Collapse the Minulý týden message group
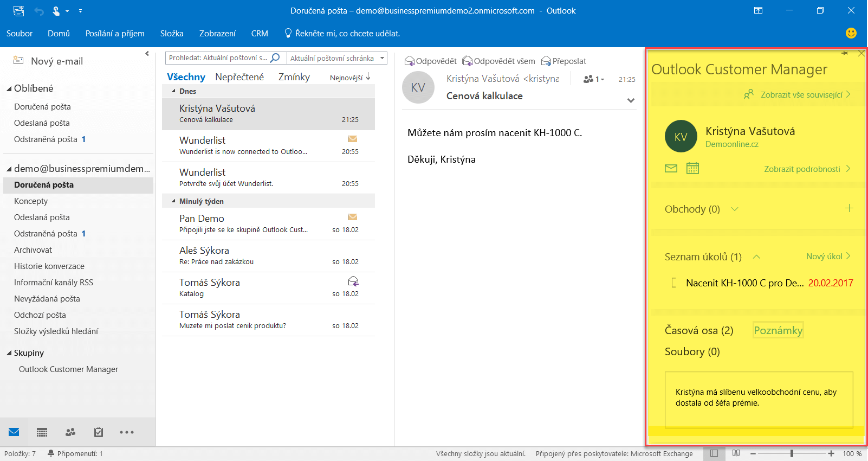Image resolution: width=868 pixels, height=461 pixels. tap(173, 201)
